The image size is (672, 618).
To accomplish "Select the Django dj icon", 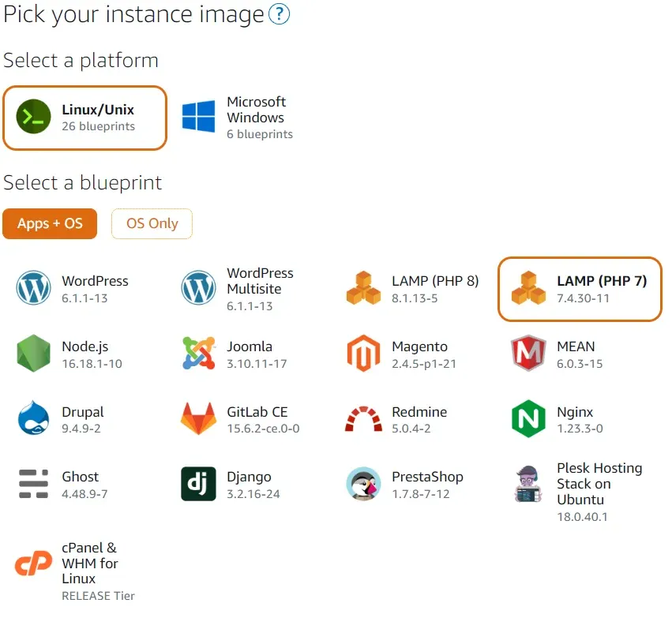I will coord(198,484).
